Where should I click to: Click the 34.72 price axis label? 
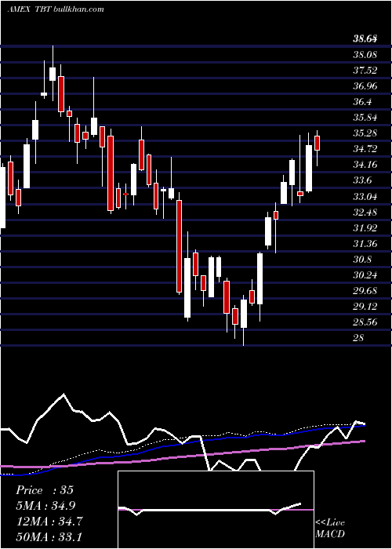365,149
